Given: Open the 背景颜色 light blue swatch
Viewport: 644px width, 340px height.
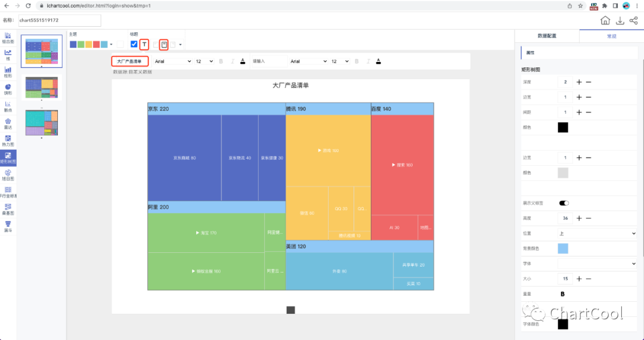Looking at the screenshot, I should 563,248.
